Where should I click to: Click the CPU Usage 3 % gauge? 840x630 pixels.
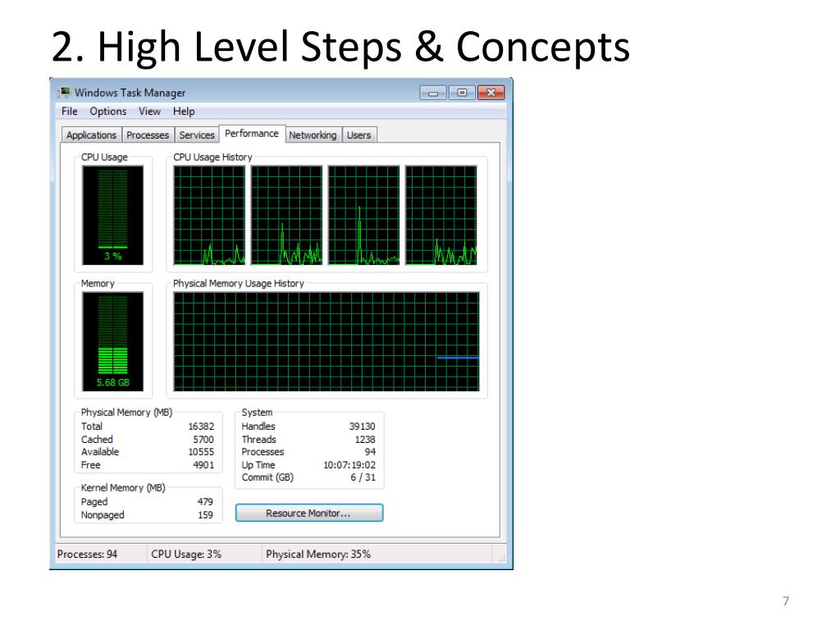[x=112, y=215]
